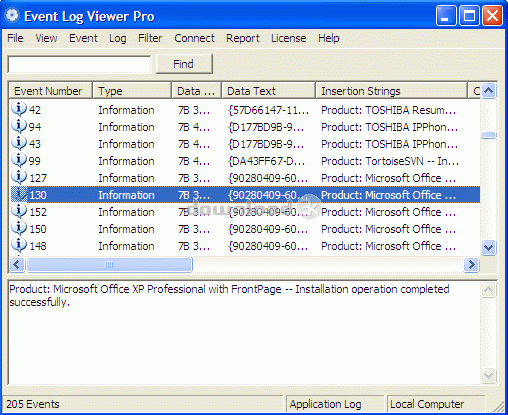This screenshot has height=415, width=508.
Task: Open the Report menu
Action: [243, 38]
